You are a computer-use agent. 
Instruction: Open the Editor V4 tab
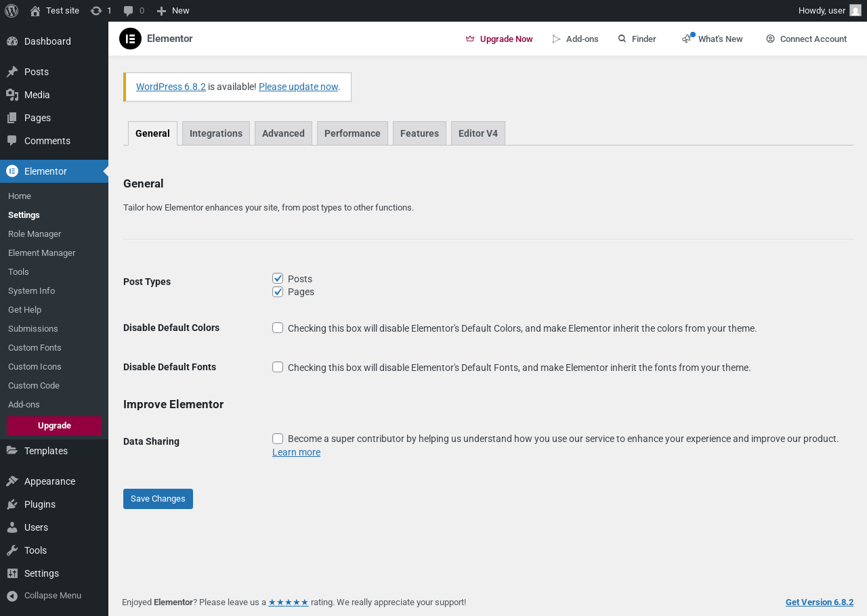(478, 133)
